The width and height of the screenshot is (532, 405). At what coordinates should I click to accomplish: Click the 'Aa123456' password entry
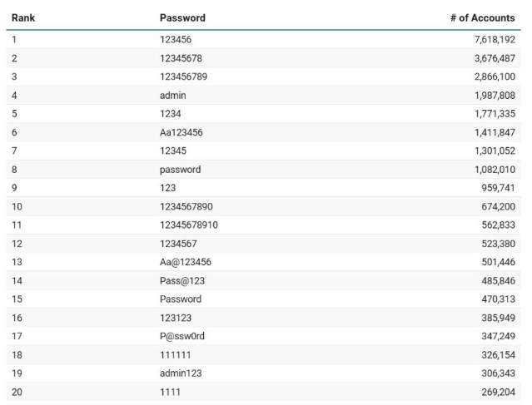(181, 132)
